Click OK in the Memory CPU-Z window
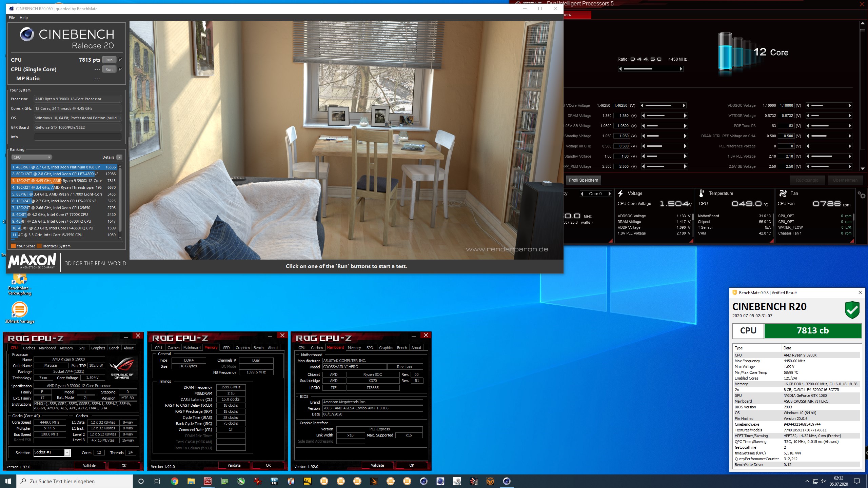 tap(268, 466)
